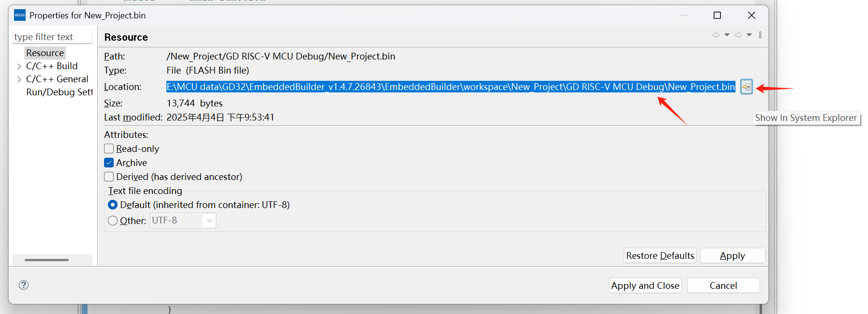
Task: Open the Run/Debug Settings page
Action: coord(59,92)
